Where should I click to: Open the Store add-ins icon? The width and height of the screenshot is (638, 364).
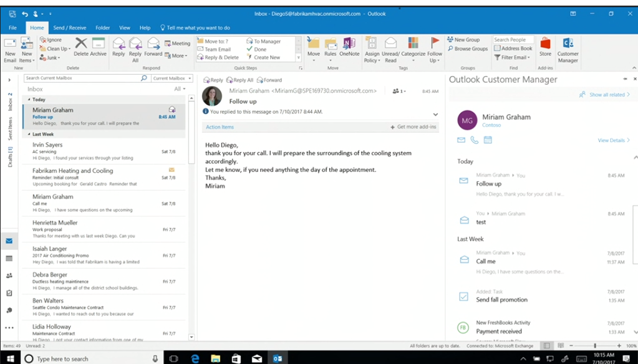coord(545,47)
